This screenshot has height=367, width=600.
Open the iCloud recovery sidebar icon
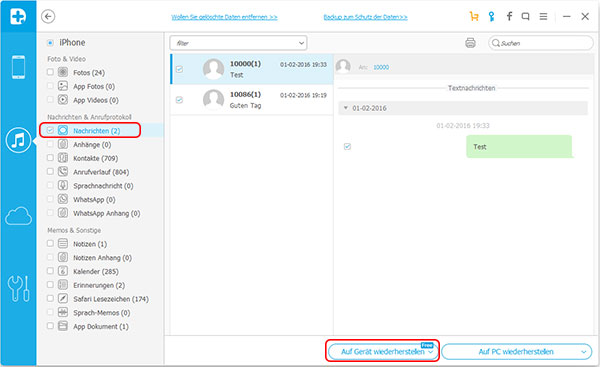[x=18, y=215]
